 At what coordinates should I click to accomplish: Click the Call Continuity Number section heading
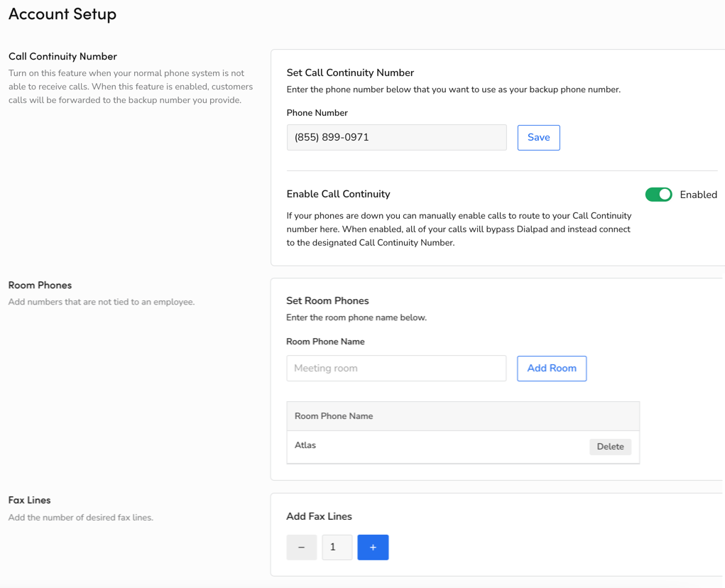tap(62, 57)
